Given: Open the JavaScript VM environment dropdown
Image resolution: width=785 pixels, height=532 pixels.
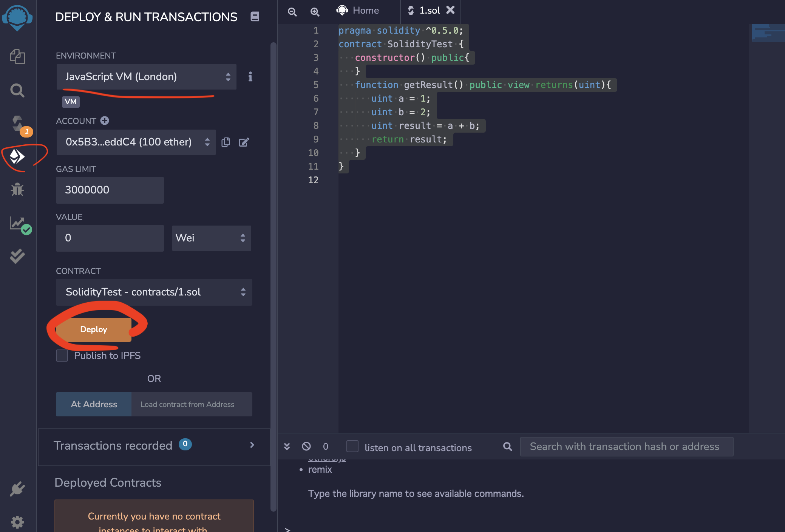Looking at the screenshot, I should click(147, 77).
